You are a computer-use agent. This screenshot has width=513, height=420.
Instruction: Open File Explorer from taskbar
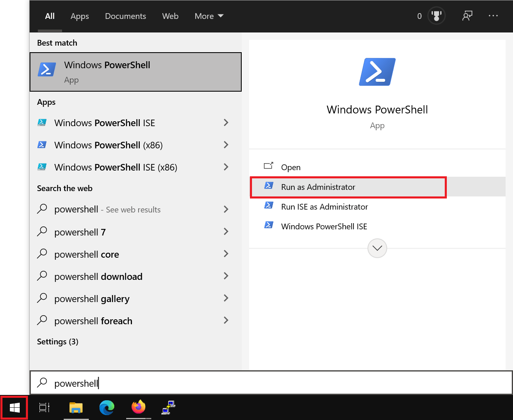tap(76, 407)
